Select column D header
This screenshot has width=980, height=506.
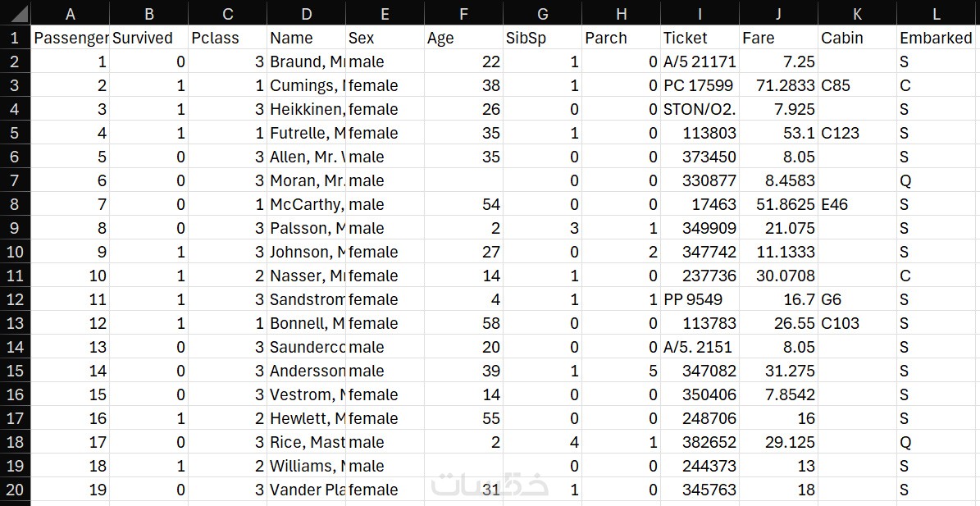tap(306, 14)
